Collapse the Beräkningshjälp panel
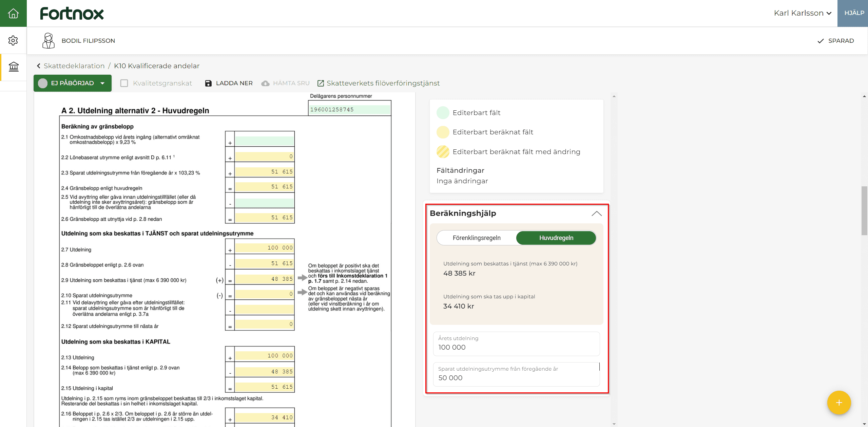The image size is (868, 427). click(597, 213)
